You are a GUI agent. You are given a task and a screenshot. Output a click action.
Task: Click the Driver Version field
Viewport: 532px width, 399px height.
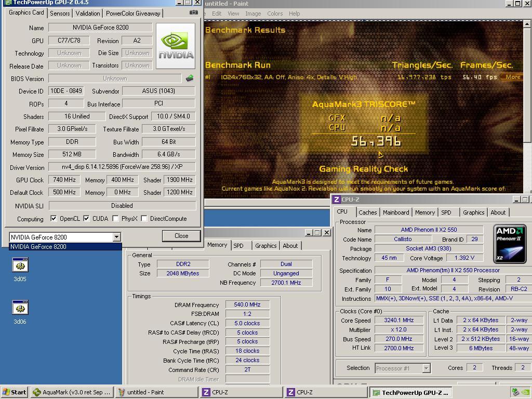pos(122,167)
